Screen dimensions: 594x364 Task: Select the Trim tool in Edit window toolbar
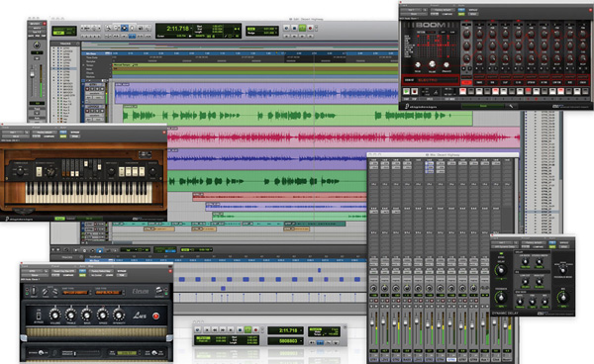116,28
